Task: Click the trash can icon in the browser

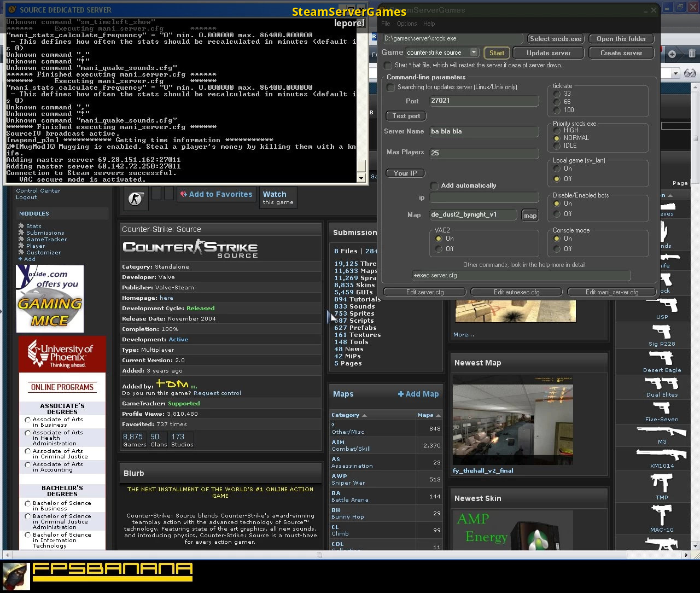Action: [x=692, y=53]
